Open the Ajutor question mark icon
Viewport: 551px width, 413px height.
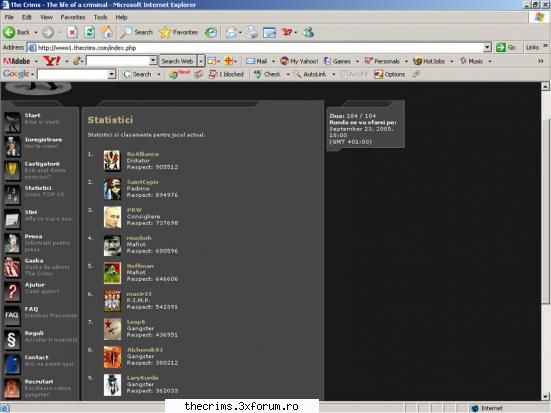point(12,291)
